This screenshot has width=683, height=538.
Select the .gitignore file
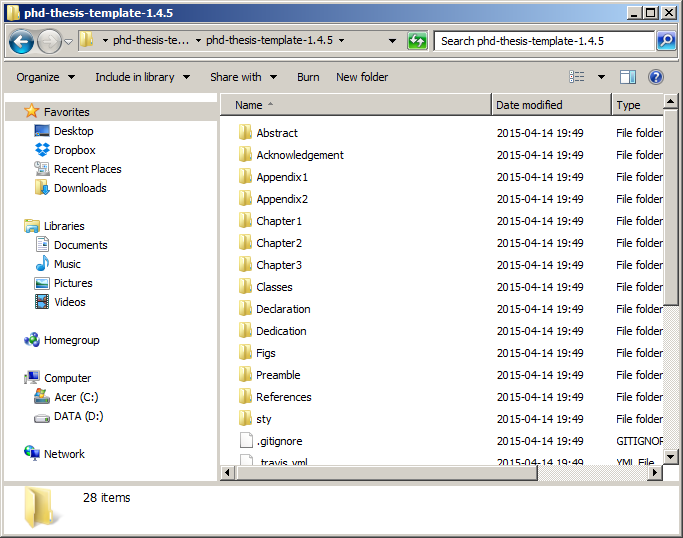click(x=279, y=441)
